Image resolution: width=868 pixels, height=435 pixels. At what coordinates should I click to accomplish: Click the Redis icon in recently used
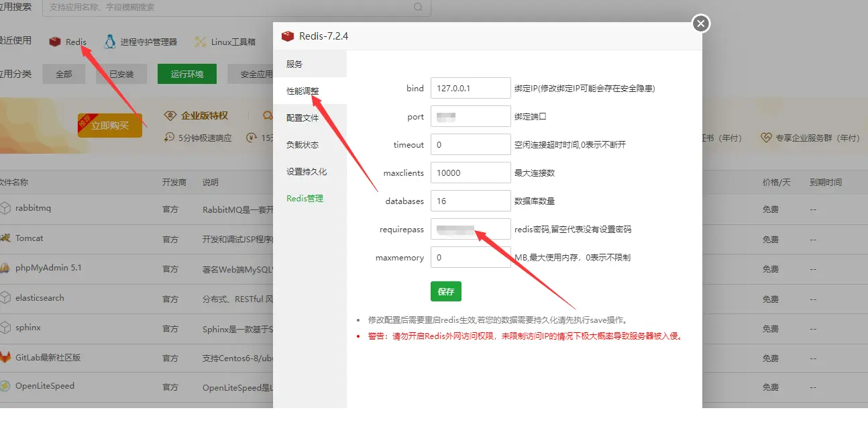(x=55, y=42)
